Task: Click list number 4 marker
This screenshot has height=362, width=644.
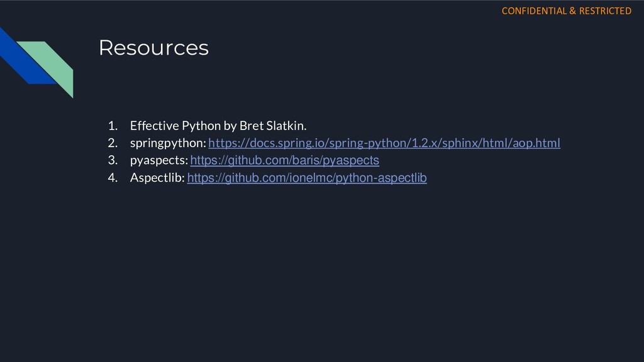Action: tap(113, 178)
